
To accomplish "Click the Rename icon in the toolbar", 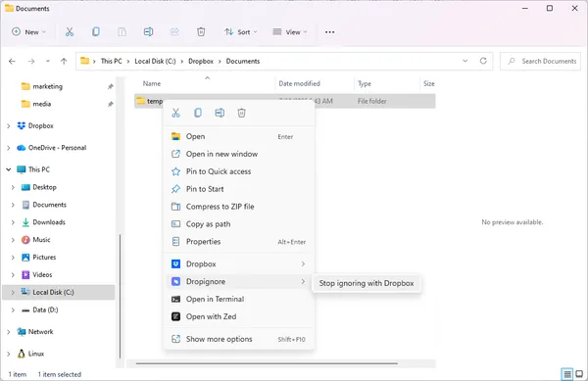I will (149, 32).
